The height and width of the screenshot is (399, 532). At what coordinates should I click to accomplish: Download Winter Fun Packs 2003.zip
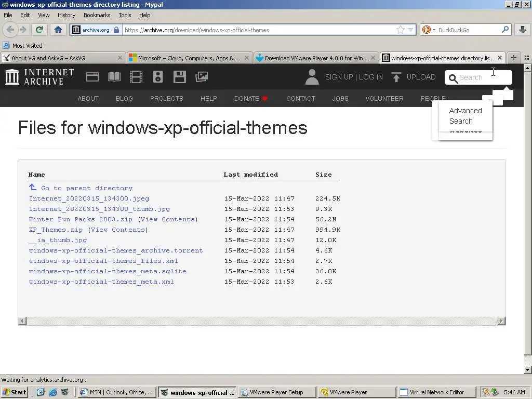tap(81, 219)
